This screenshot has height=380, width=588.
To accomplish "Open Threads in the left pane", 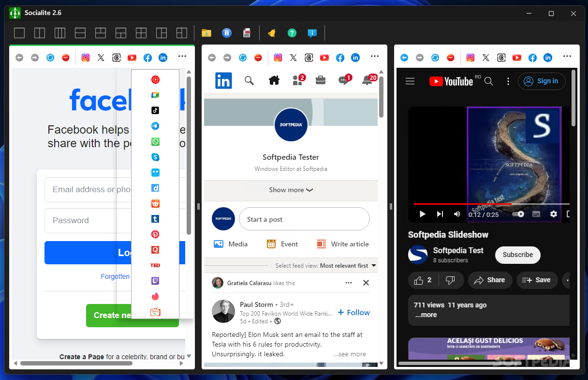I will click(x=117, y=58).
